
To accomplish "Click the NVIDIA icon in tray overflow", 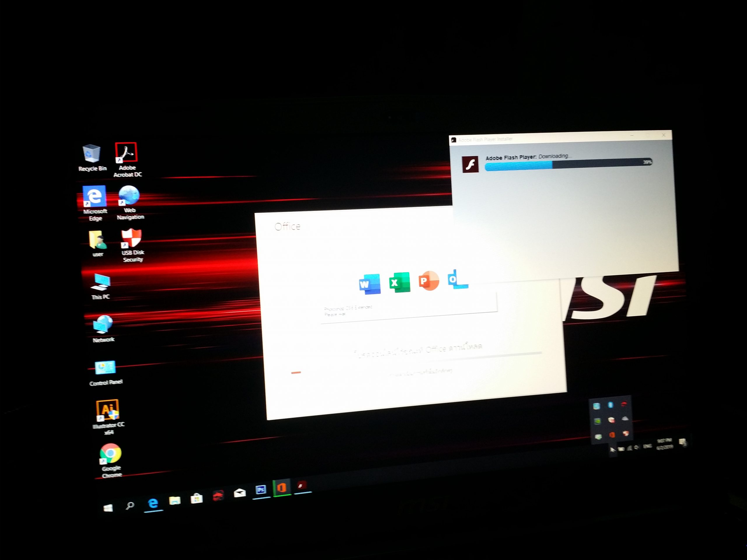I will click(x=597, y=421).
